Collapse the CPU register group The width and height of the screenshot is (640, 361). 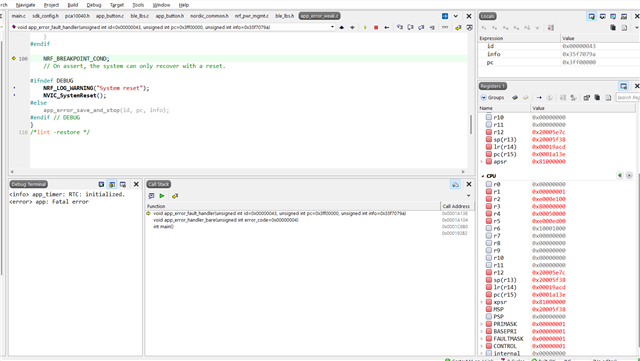(x=482, y=176)
